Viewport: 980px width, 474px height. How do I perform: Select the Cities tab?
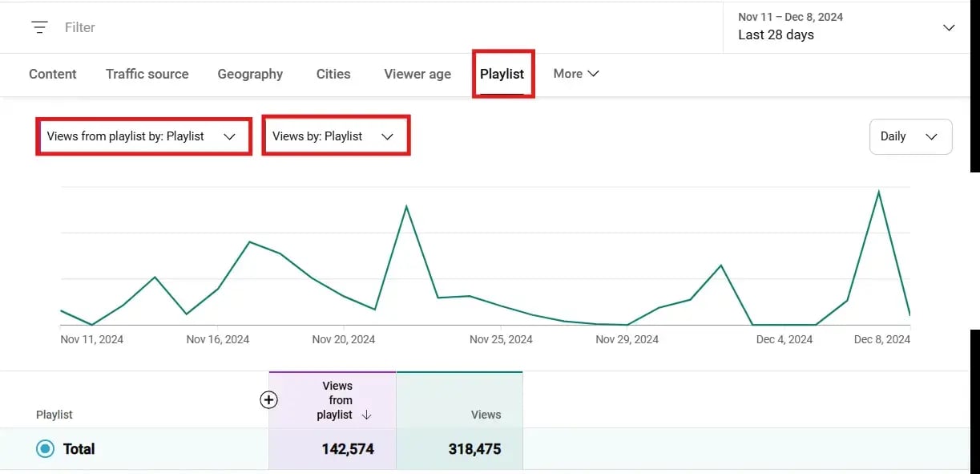click(x=333, y=74)
